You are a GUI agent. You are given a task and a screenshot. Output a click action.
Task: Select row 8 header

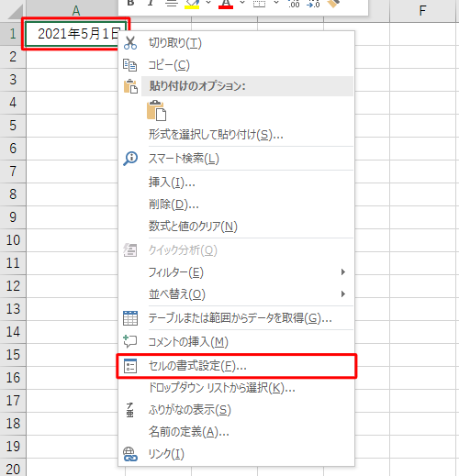(x=13, y=194)
